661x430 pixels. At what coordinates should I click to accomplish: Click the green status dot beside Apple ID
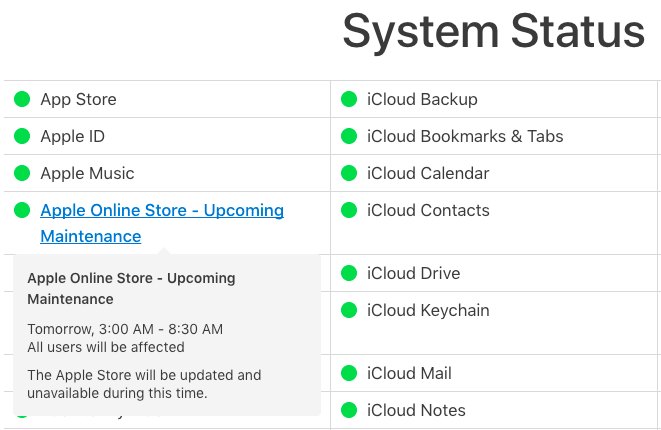(22, 136)
